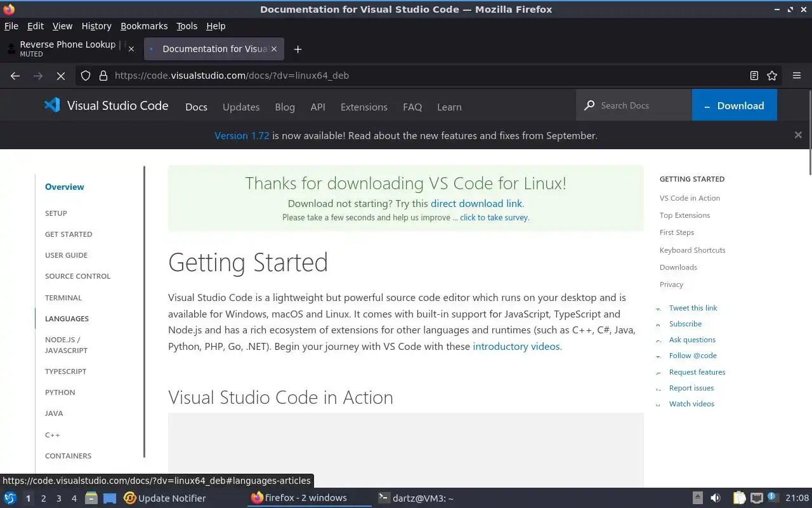Viewport: 812px width, 508px height.
Task: Open the History menu
Action: [96, 26]
